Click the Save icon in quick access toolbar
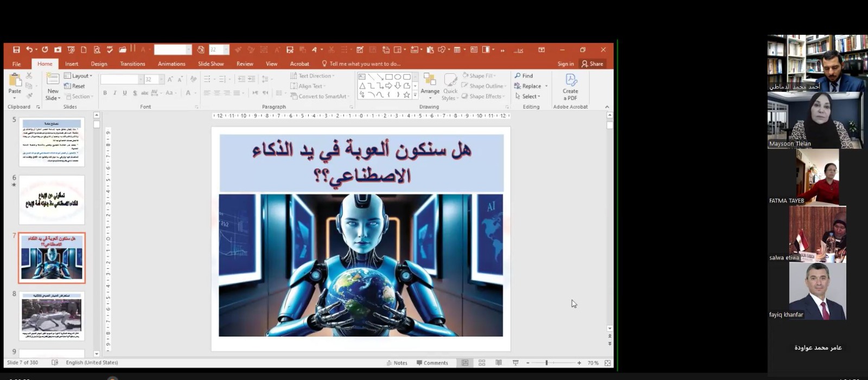This screenshot has width=868, height=380. 16,50
